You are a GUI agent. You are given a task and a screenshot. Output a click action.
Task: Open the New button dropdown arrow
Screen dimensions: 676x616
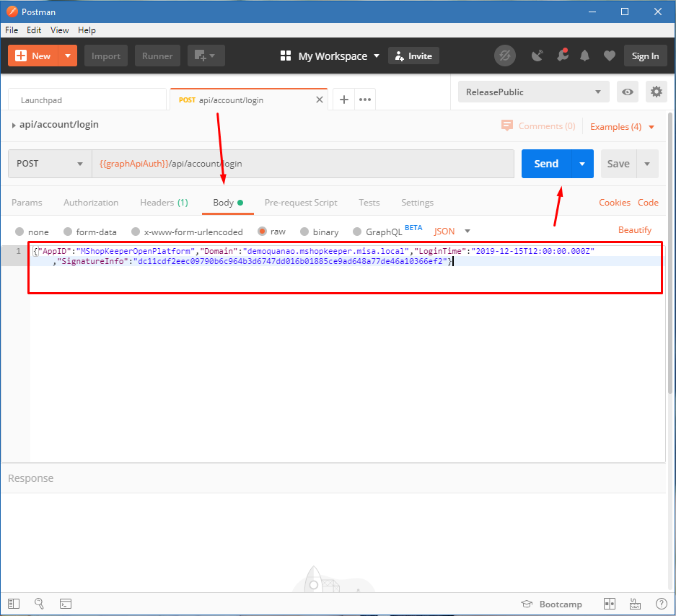point(68,56)
